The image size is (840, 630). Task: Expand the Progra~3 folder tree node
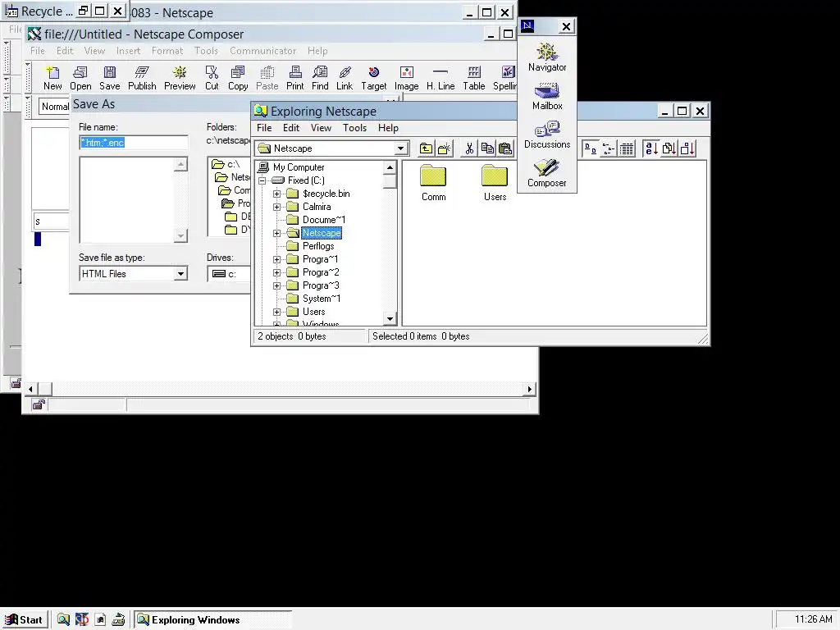276,285
